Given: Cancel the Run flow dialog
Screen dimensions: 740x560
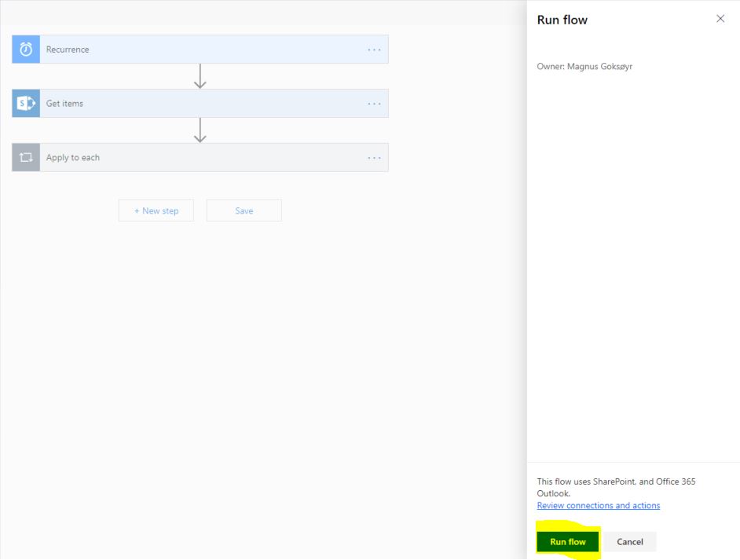Looking at the screenshot, I should pyautogui.click(x=629, y=542).
